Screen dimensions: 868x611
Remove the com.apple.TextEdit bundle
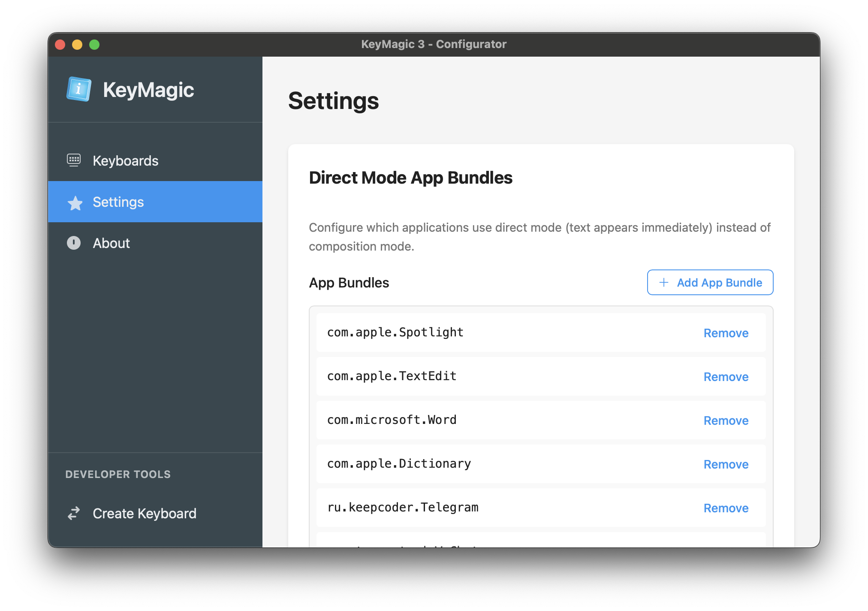click(726, 377)
